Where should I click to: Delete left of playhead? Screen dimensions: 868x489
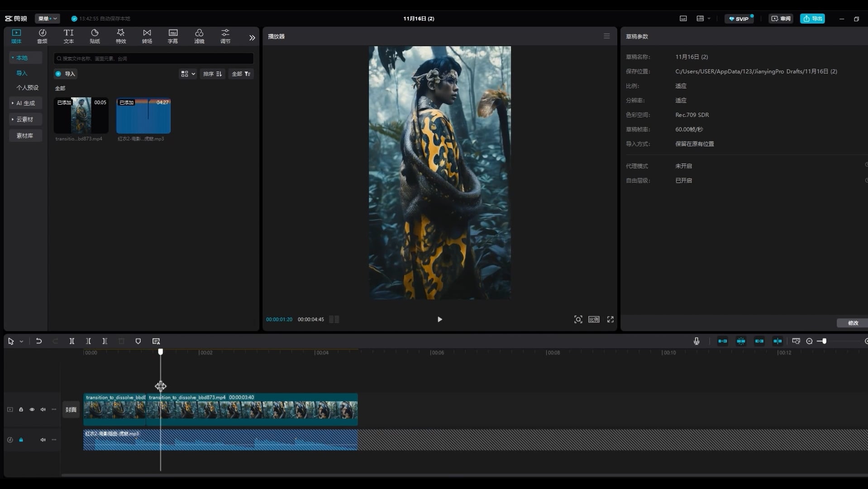click(x=88, y=341)
